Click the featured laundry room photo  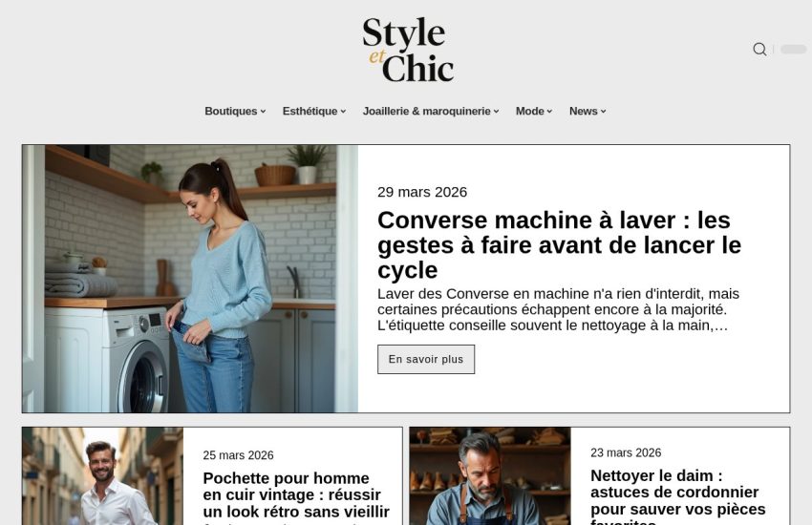[x=190, y=279]
